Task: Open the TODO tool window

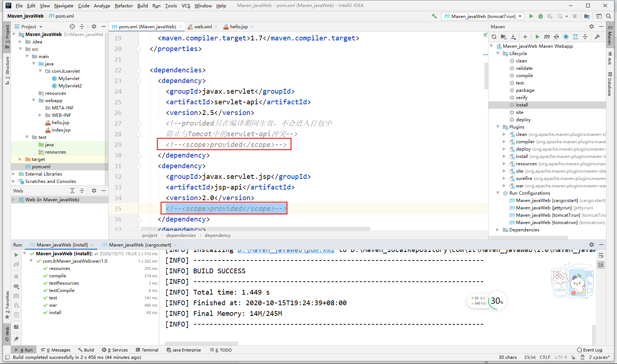Action: [221, 350]
